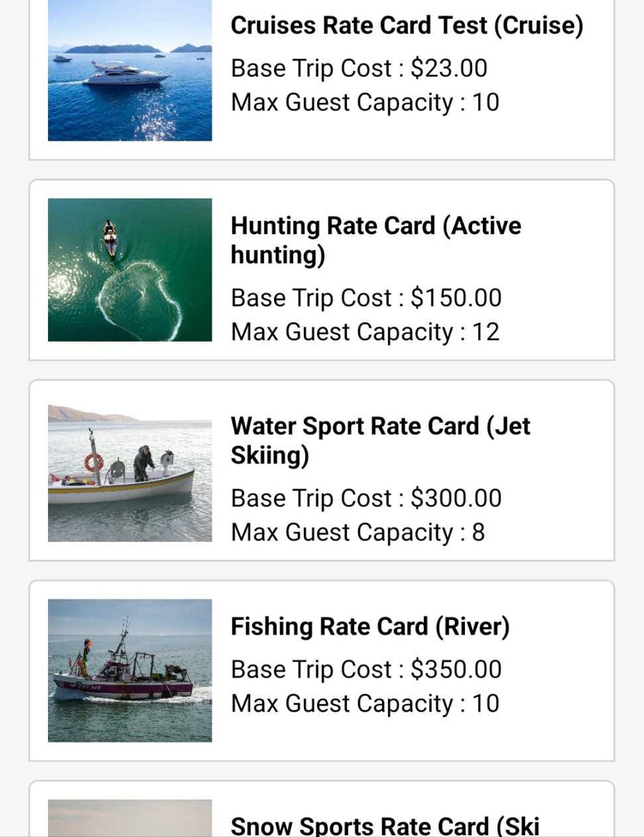Open the Snow Sports Rate Card title
Viewport: 644px width, 837px height.
pyautogui.click(x=385, y=825)
